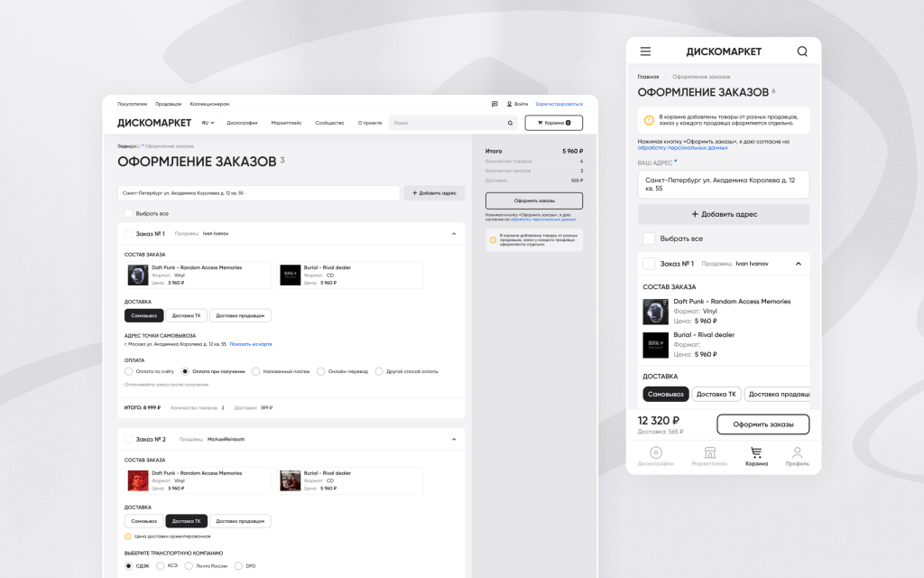
Task: Select СДЭК transport company radio
Action: [128, 565]
